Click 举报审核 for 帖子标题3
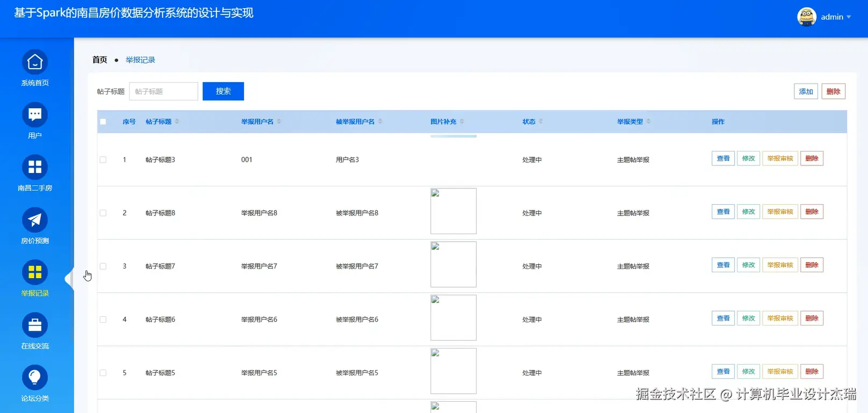868x413 pixels. point(780,158)
